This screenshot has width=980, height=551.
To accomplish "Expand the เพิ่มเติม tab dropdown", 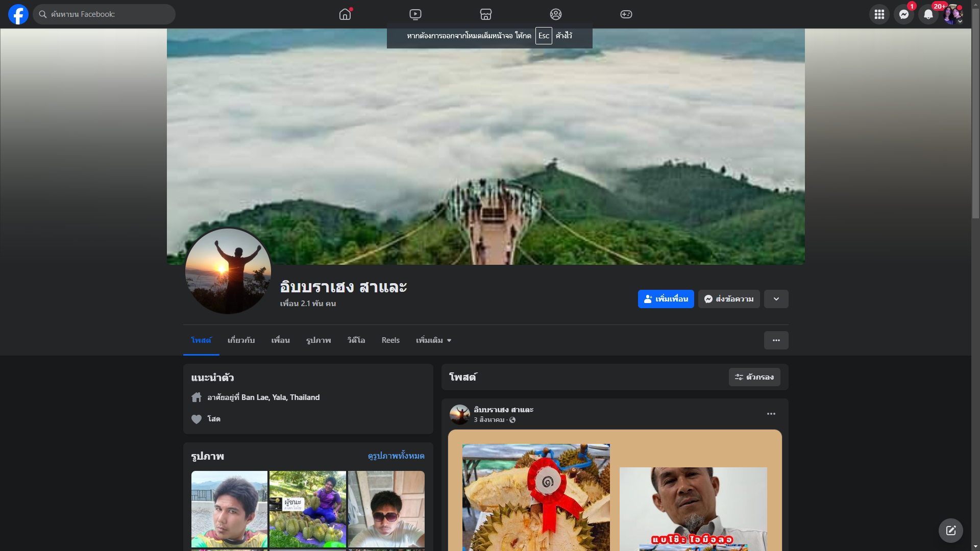I will 433,340.
